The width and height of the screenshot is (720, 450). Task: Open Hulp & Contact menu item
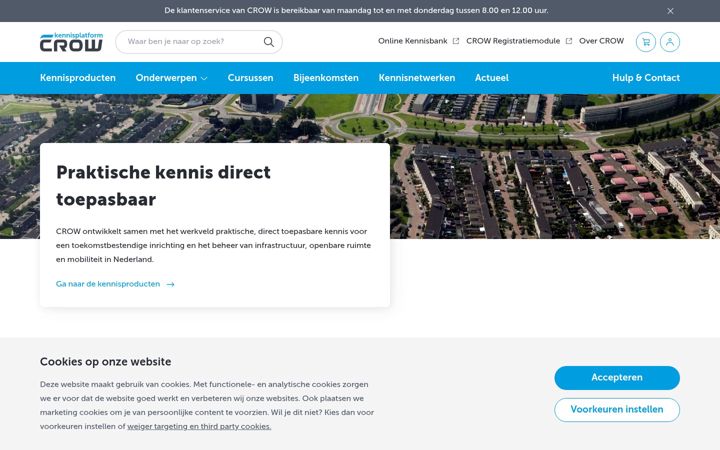pyautogui.click(x=646, y=78)
